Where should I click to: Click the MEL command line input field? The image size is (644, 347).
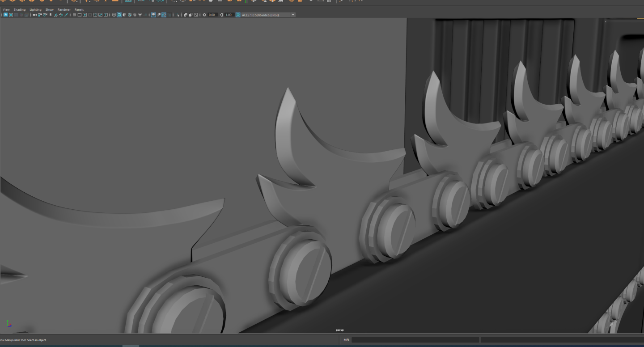pyautogui.click(x=415, y=340)
